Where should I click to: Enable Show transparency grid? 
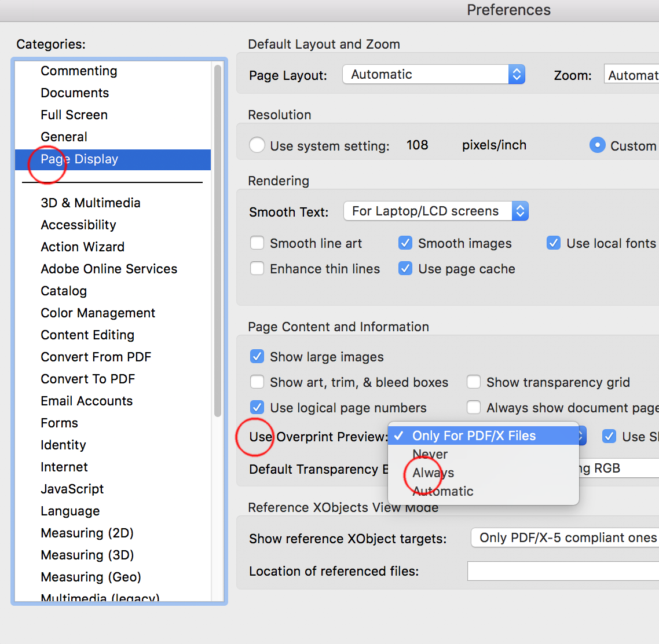pos(474,382)
